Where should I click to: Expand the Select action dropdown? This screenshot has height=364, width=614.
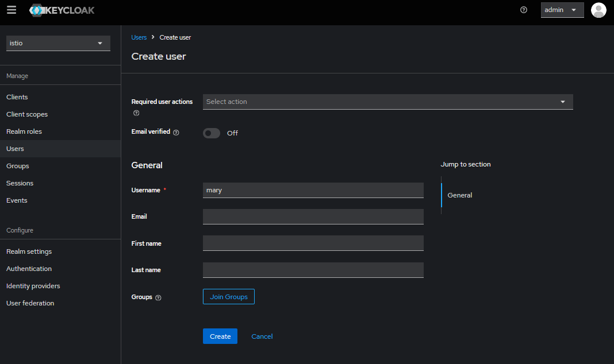[387, 102]
